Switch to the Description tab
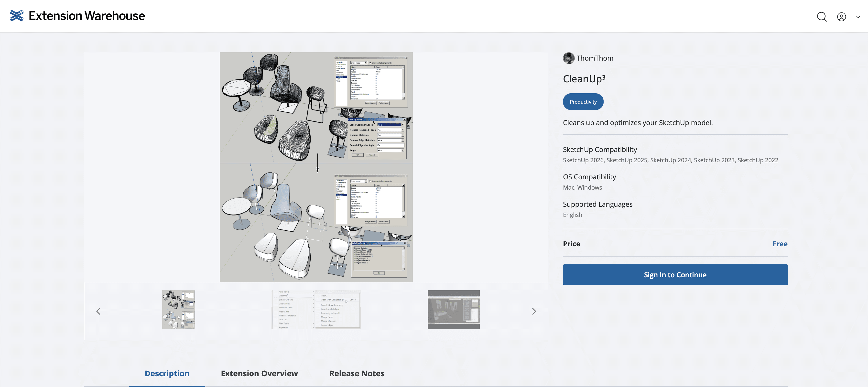 [x=167, y=374]
